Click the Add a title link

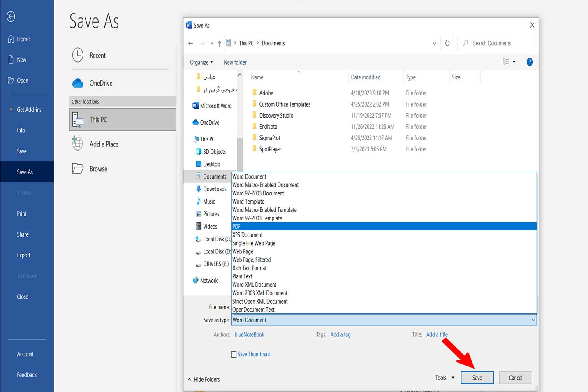[437, 335]
